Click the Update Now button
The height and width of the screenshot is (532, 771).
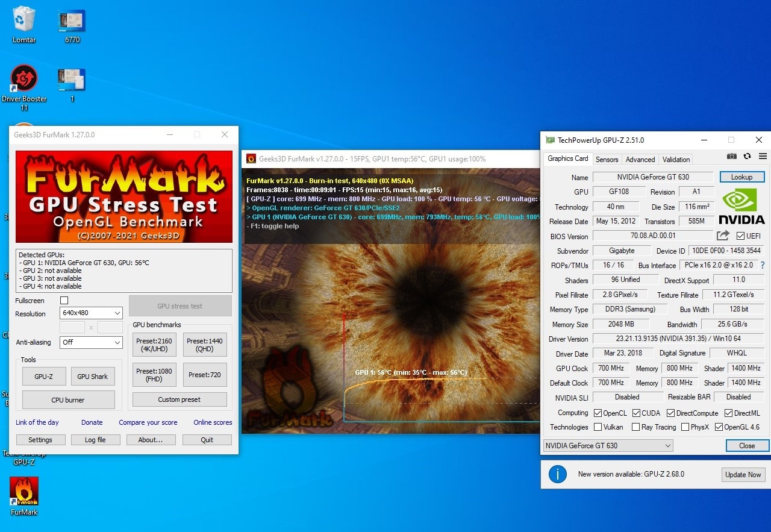[x=743, y=474]
